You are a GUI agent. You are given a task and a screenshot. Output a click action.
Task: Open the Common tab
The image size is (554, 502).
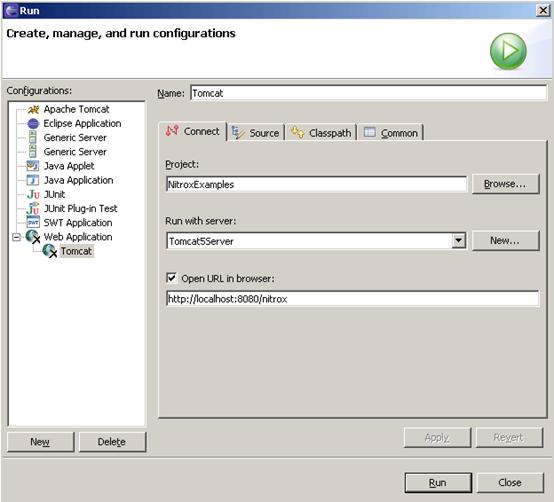391,133
